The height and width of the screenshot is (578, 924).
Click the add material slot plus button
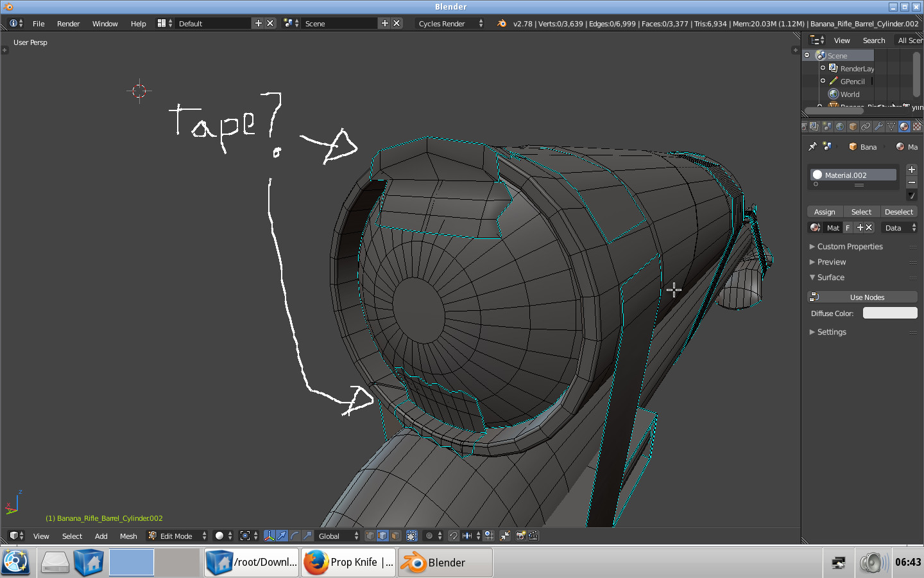[x=911, y=170]
